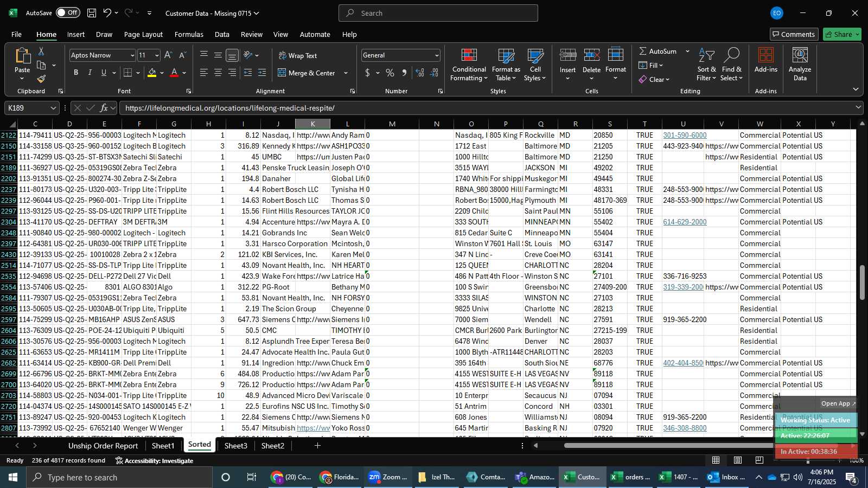The image size is (868, 488).
Task: Toggle Italic formatting
Action: pos(90,73)
